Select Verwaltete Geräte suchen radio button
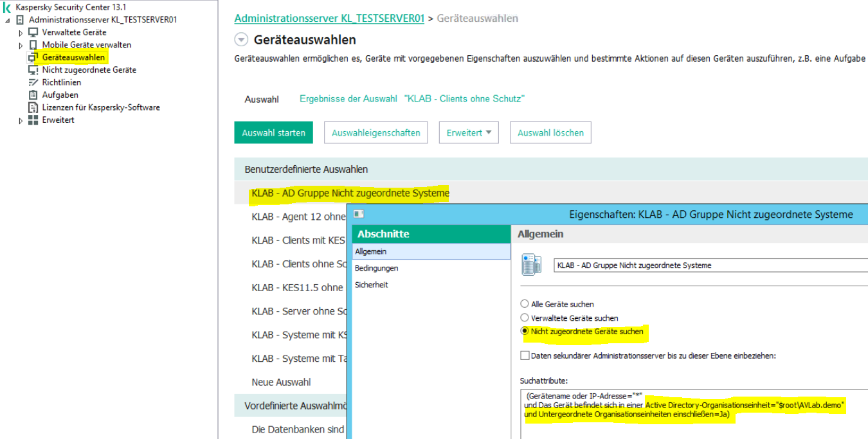 click(525, 318)
